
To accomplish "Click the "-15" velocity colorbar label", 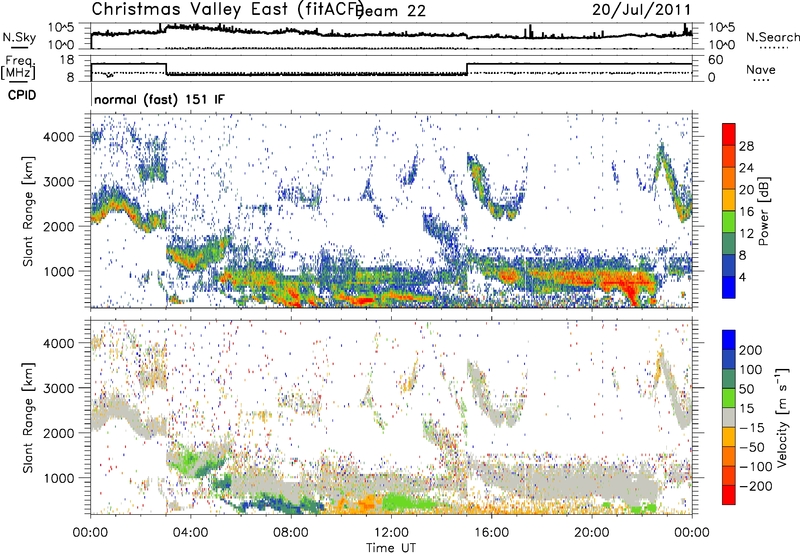I will (x=752, y=428).
